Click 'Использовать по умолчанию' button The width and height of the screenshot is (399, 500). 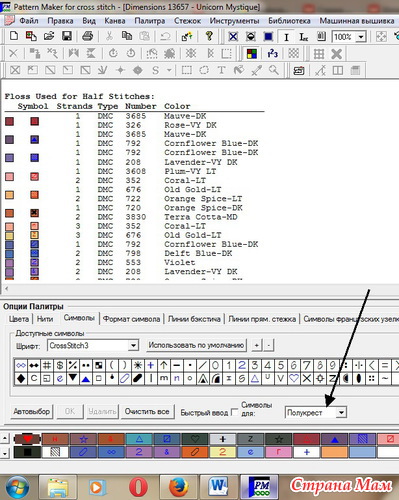(x=196, y=345)
